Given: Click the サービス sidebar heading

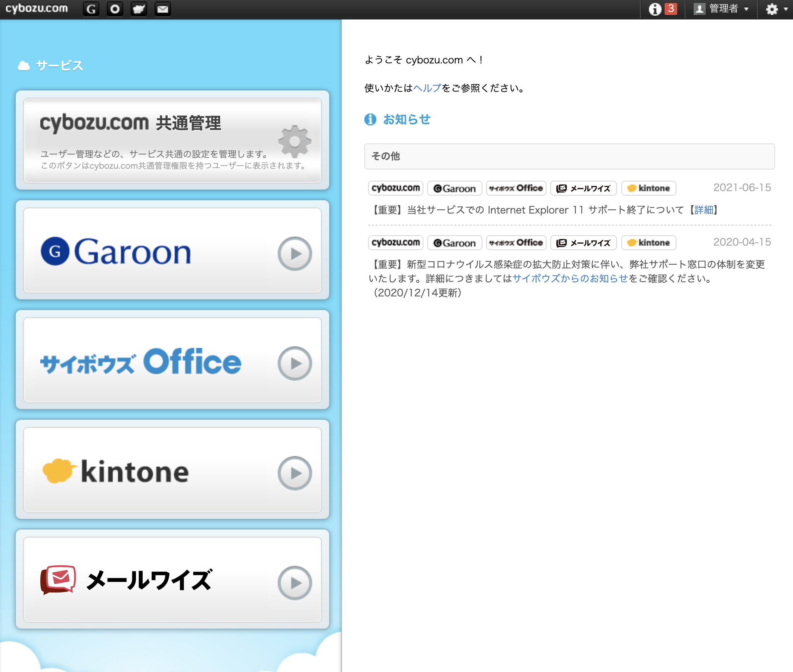Looking at the screenshot, I should pyautogui.click(x=59, y=66).
